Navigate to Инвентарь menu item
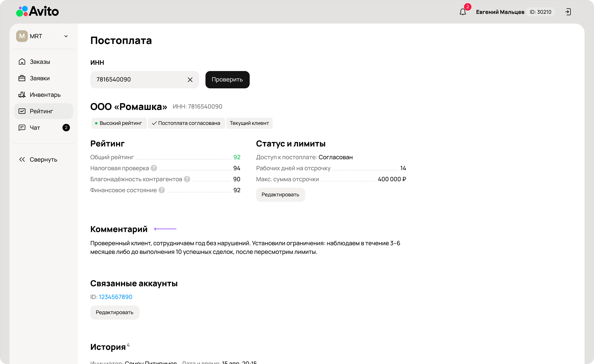This screenshot has width=594, height=364. 45,95
